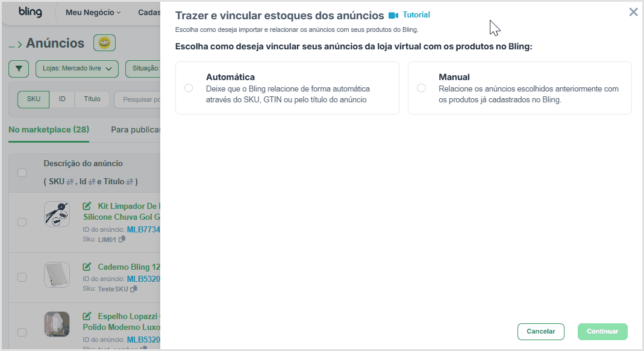Open the Kit Limpador listing title
Screen dimensions: 644x351
[x=122, y=211]
